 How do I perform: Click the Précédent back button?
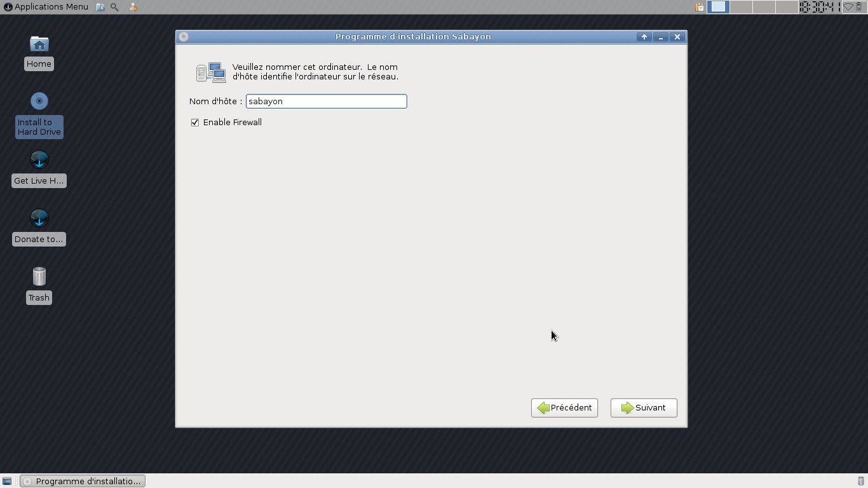pos(564,408)
